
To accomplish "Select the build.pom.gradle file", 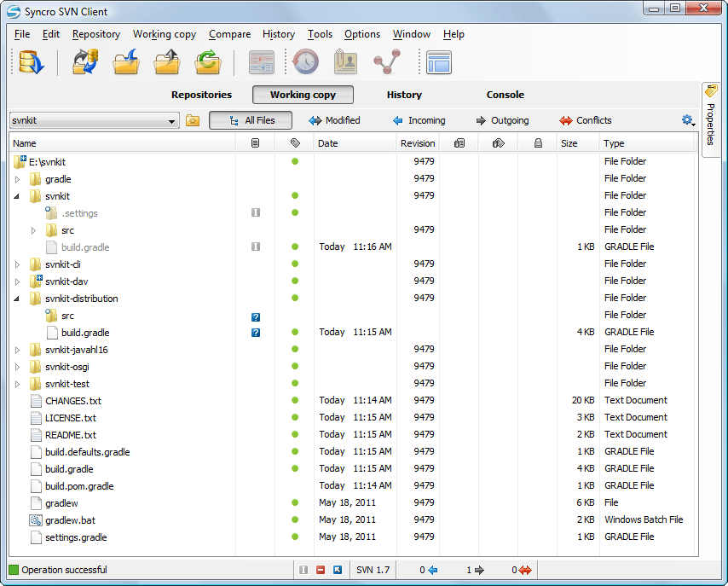I will pos(79,486).
